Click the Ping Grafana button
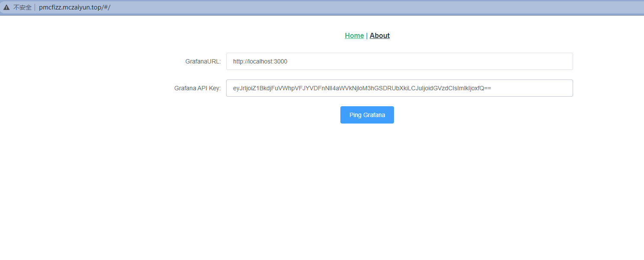The image size is (644, 260). pos(367,115)
